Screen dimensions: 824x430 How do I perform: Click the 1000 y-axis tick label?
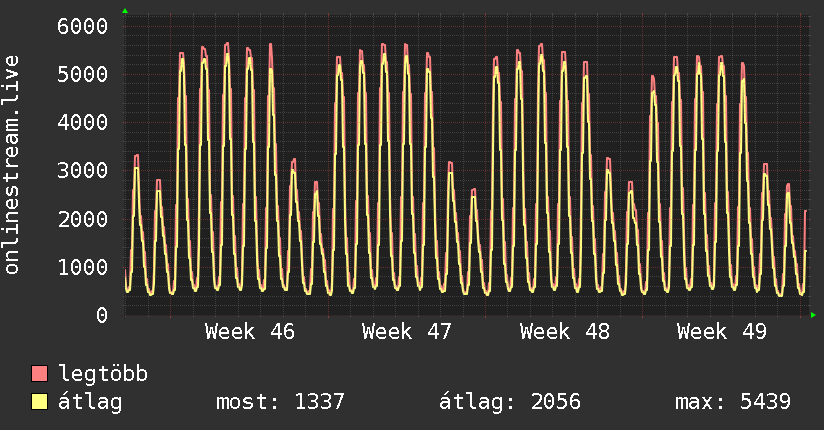click(x=82, y=267)
